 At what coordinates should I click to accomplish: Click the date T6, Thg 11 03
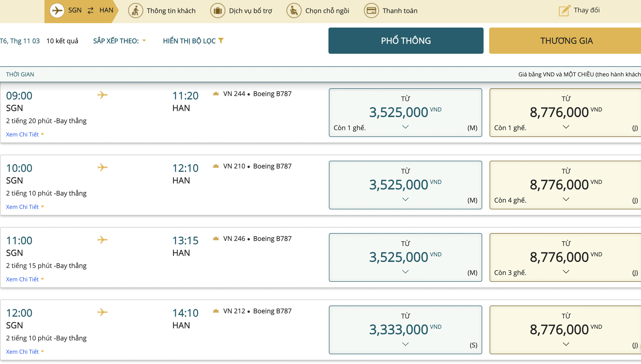pos(20,41)
